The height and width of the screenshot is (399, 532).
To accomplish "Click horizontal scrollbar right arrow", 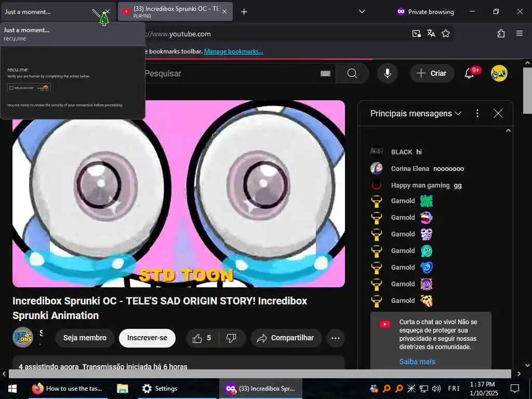I will click(519, 374).
